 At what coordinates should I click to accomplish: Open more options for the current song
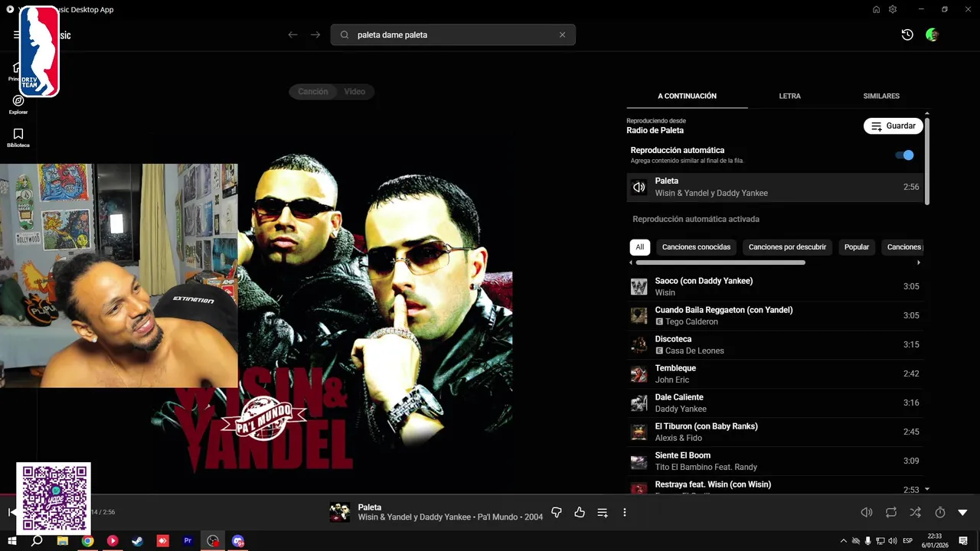point(625,512)
